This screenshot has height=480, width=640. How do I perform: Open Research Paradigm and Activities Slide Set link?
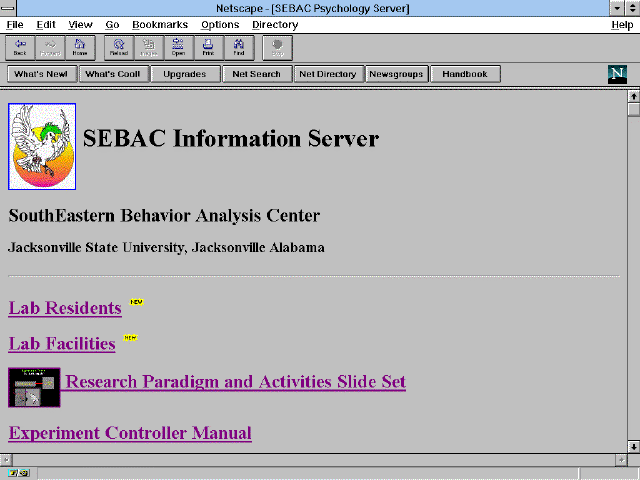(236, 382)
